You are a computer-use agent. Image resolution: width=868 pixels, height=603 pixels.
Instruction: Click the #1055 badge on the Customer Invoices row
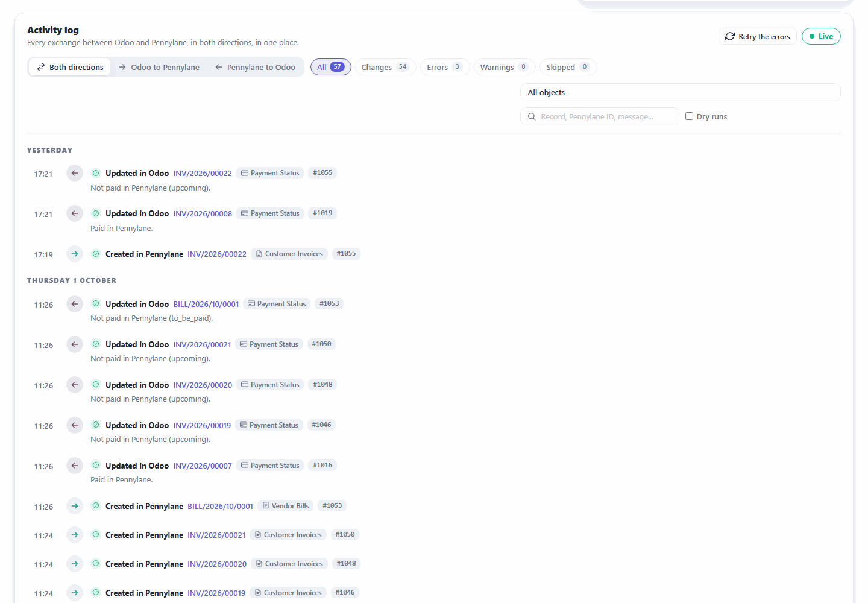[x=346, y=254]
